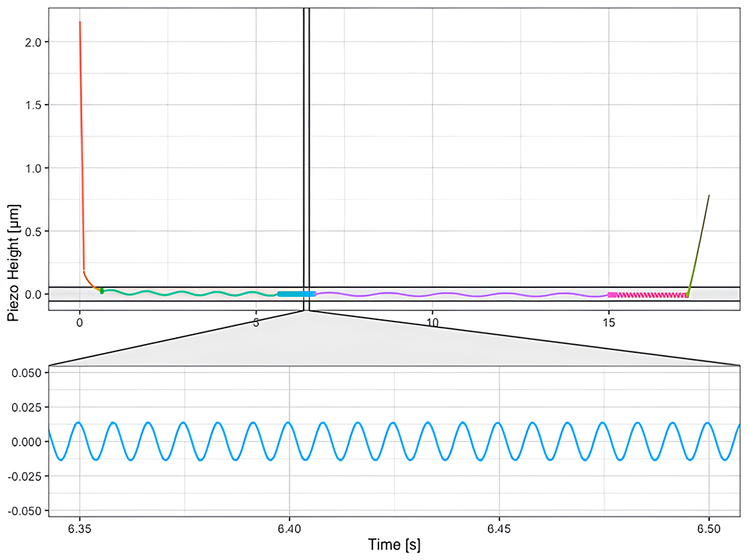Screen dimensions: 748x560
Task: Click the -0.025 tick on the lower y-axis
Action: (25, 476)
